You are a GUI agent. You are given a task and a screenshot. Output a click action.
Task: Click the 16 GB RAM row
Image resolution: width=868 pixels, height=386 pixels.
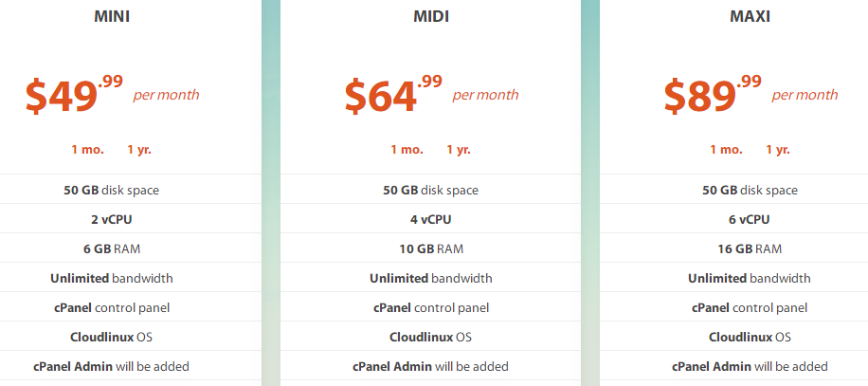[x=750, y=248]
